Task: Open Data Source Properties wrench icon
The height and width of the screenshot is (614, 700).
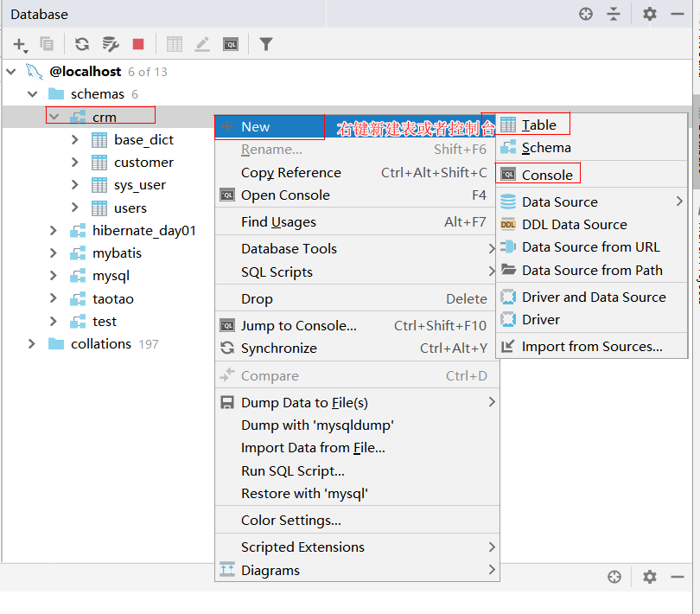Action: (111, 44)
